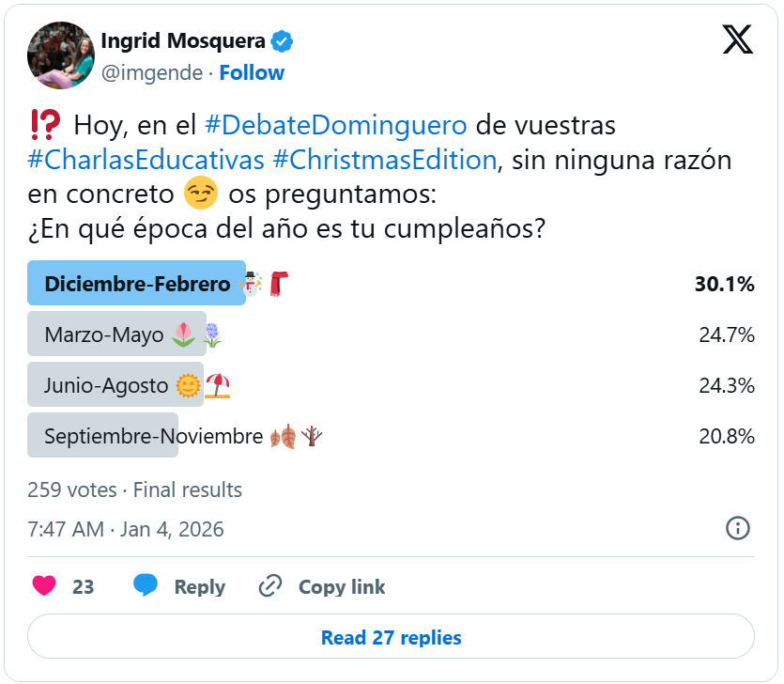This screenshot has width=784, height=684.
Task: Open the #ChristmasEdition hashtag
Action: click(384, 159)
